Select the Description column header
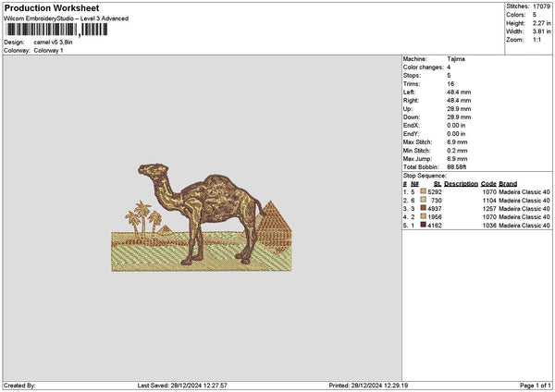 [460, 183]
